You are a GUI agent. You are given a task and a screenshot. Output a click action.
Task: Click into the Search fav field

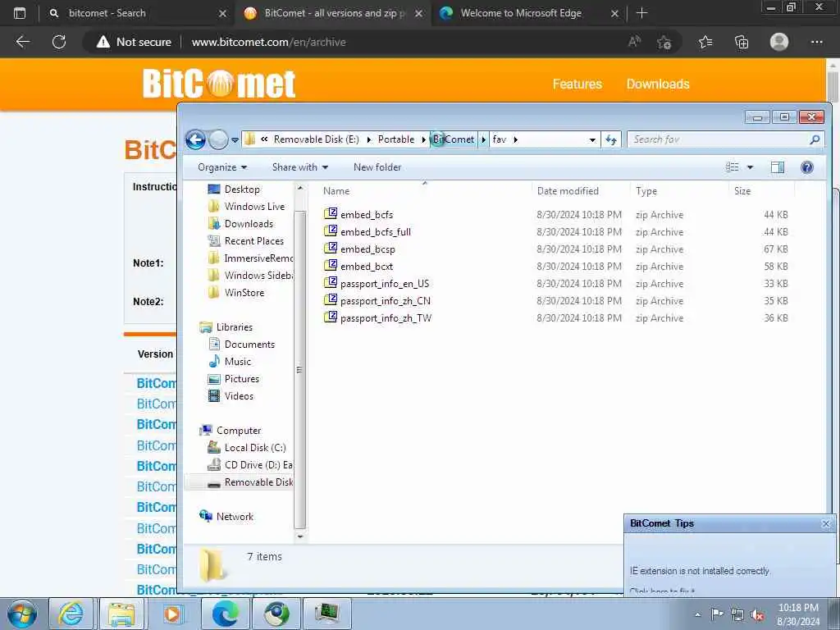click(718, 139)
